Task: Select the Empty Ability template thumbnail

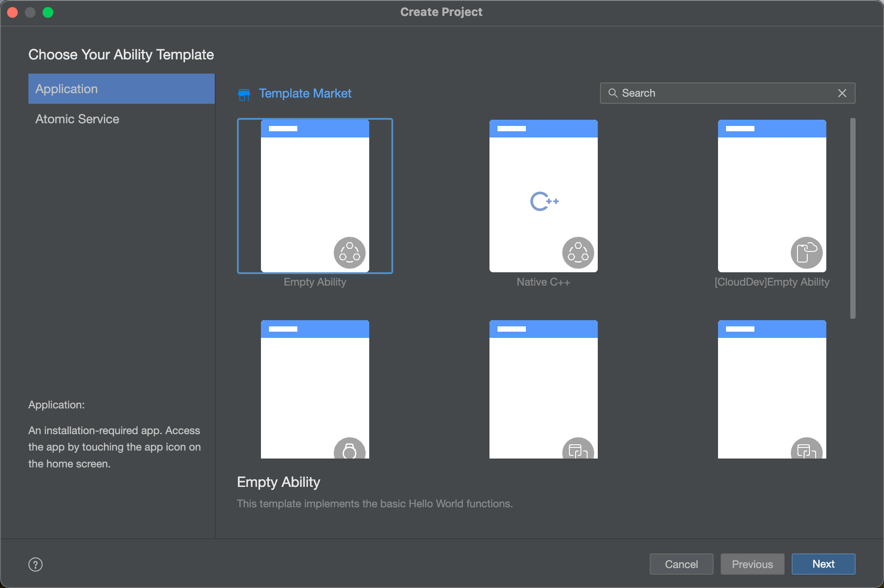Action: (x=315, y=196)
